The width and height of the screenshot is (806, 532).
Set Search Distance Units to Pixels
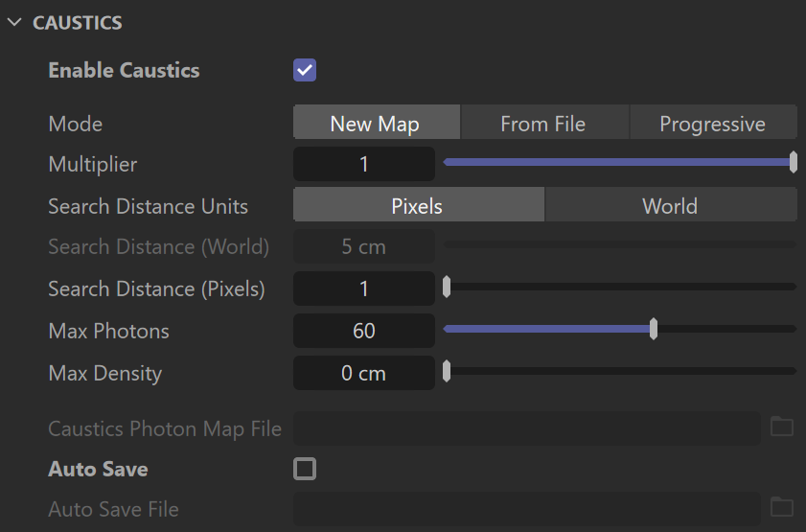419,204
